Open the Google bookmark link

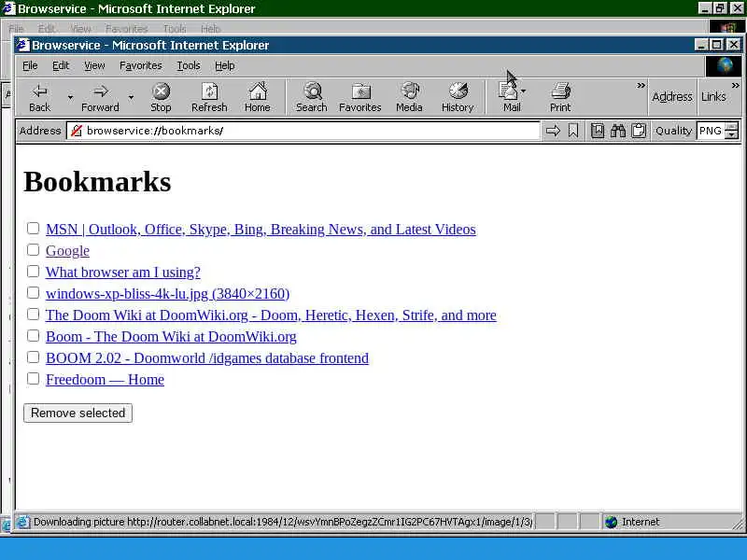(x=67, y=251)
